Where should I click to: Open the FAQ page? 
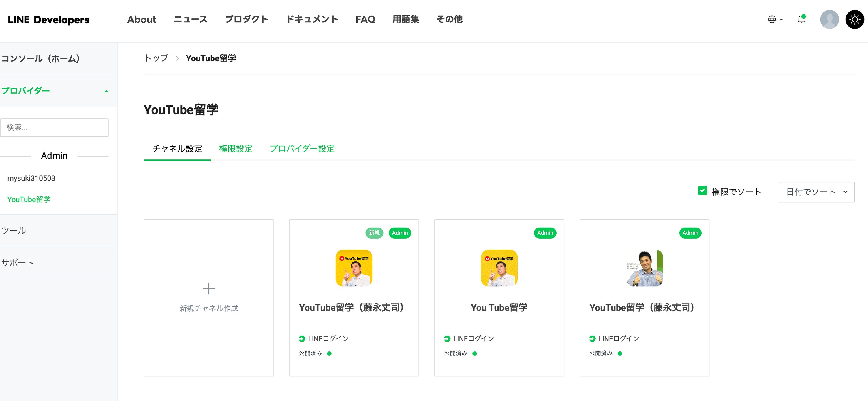click(x=365, y=20)
